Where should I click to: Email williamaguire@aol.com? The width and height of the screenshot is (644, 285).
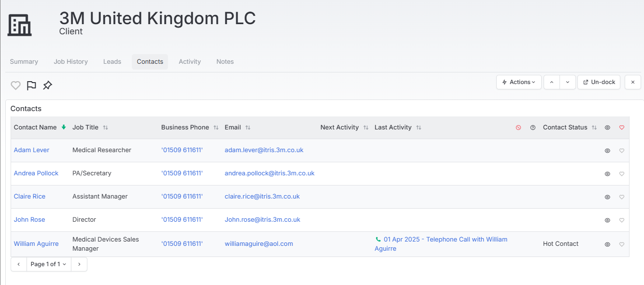(259, 244)
